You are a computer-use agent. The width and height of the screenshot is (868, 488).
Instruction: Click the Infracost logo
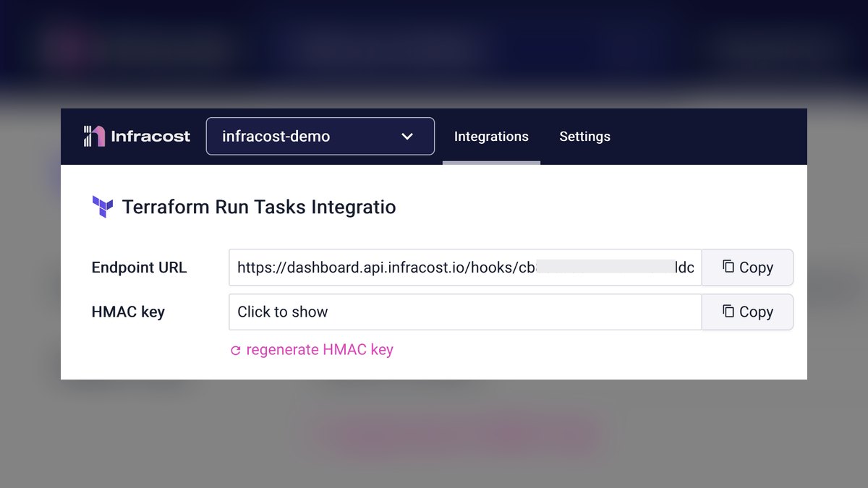click(137, 136)
